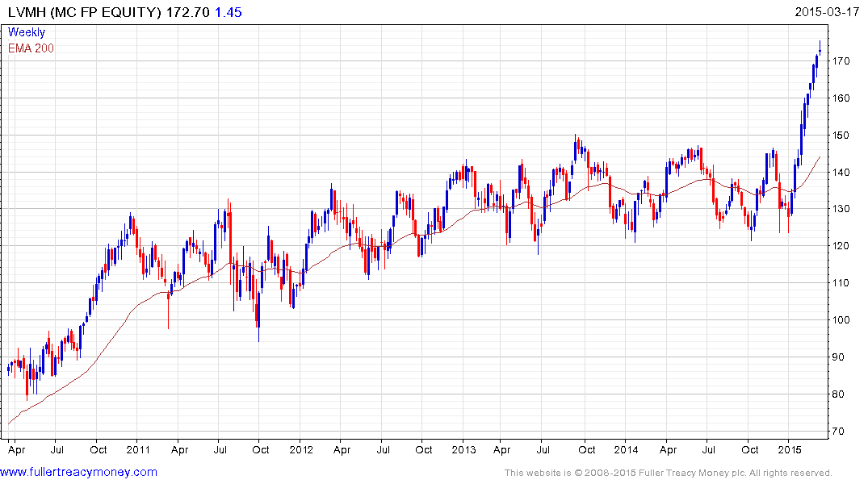Click the '2014' year label on time axis
Screen dimensions: 868x484
pyautogui.click(x=626, y=449)
